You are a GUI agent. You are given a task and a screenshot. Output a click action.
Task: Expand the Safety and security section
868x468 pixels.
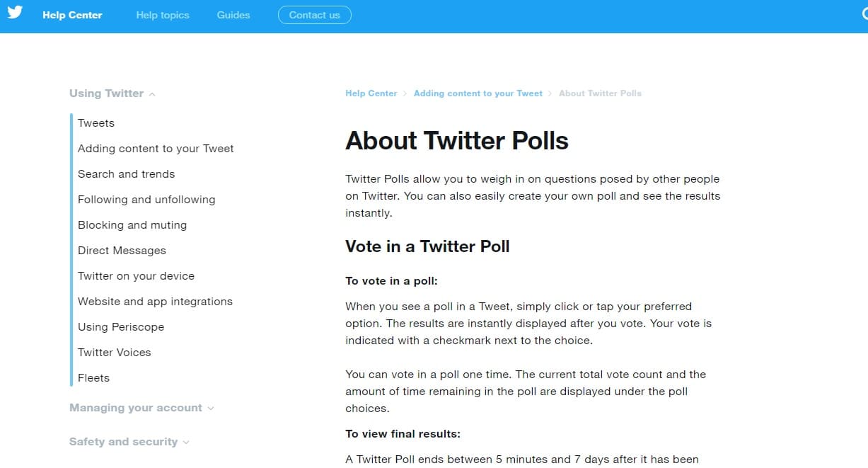coord(129,442)
